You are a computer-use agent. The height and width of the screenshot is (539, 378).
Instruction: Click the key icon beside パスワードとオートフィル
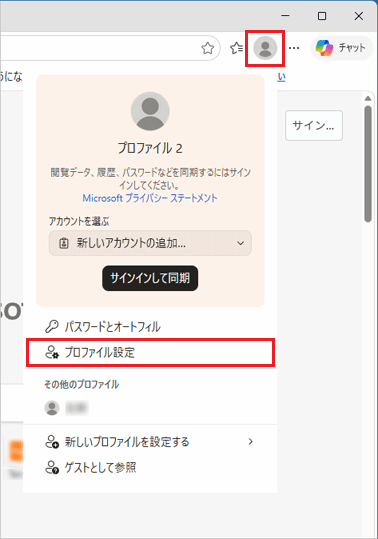(x=52, y=327)
